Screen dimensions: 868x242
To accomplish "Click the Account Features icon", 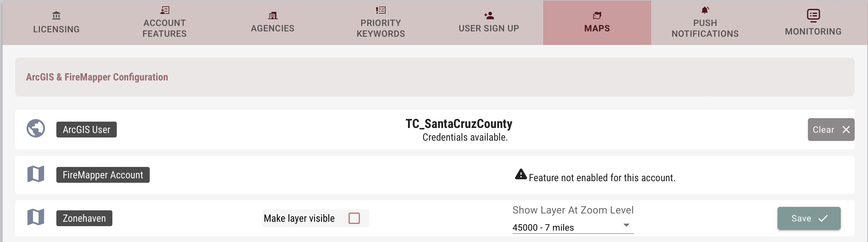I will pos(165,10).
